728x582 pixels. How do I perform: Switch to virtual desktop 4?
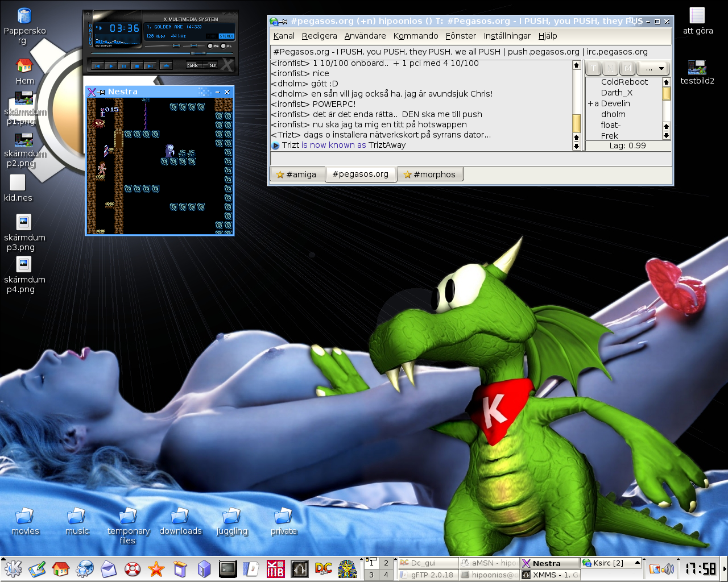[386, 575]
